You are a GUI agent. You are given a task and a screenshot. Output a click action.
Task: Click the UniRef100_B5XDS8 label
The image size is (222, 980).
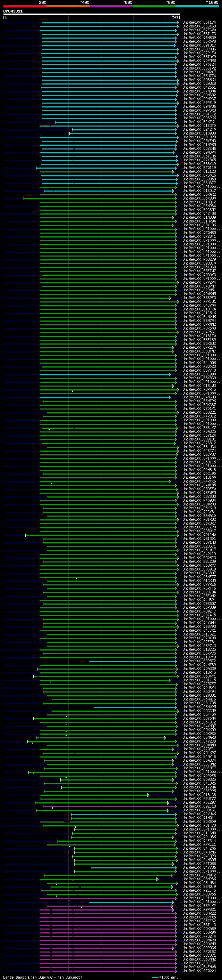(x=199, y=267)
